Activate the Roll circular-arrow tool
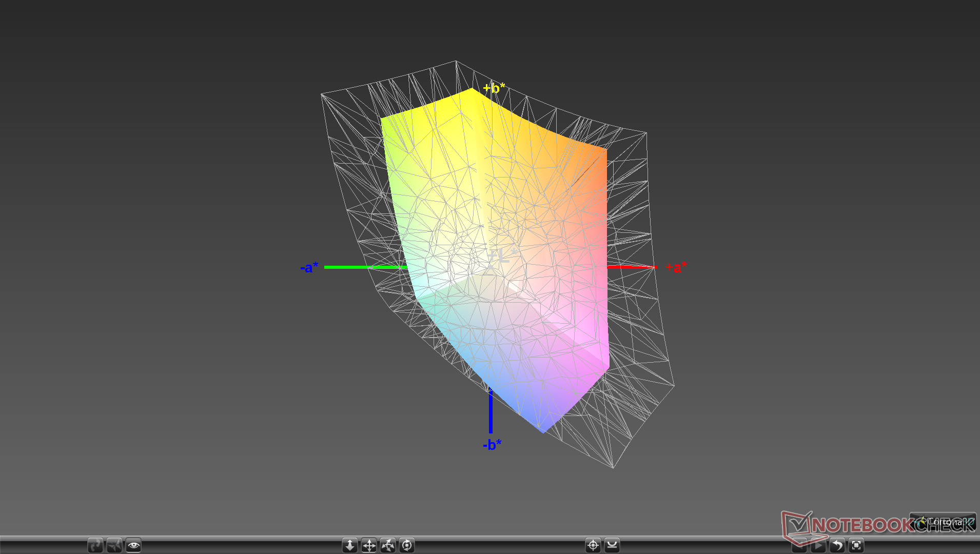Viewport: 980px width, 554px height. pos(407,545)
